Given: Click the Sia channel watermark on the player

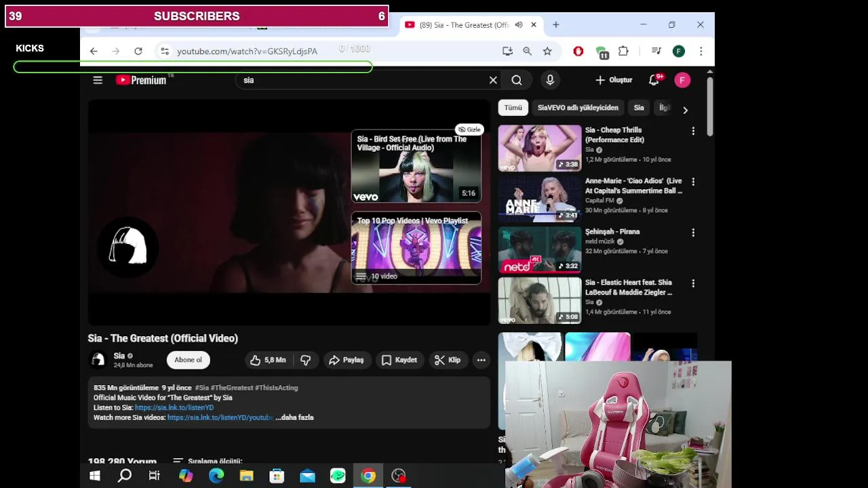Looking at the screenshot, I should click(128, 246).
